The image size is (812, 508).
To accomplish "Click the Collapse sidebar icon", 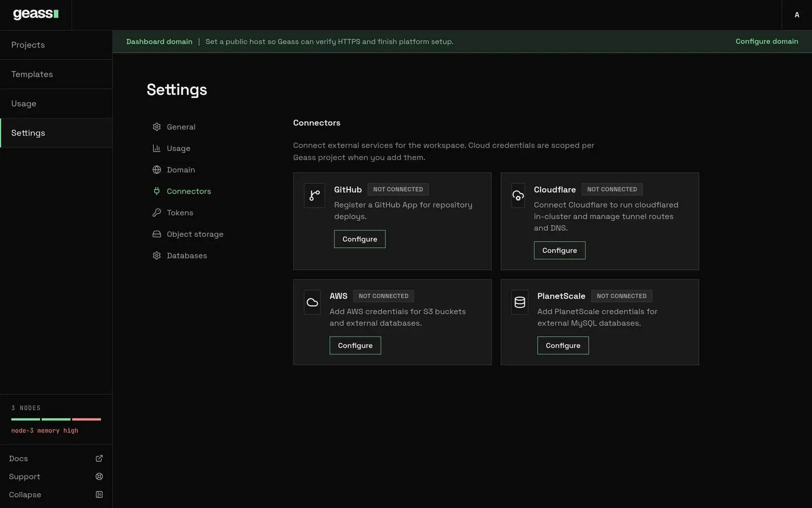I will point(99,494).
